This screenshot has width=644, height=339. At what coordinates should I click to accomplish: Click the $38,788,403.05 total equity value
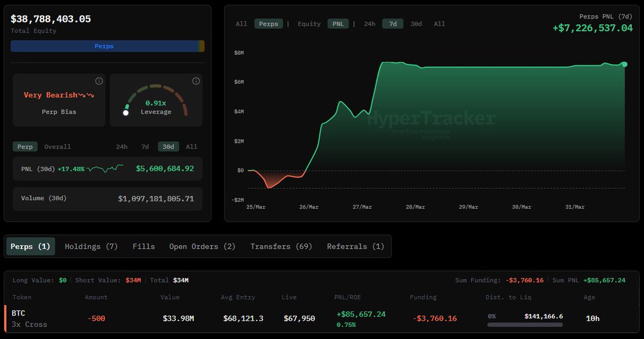pyautogui.click(x=51, y=19)
